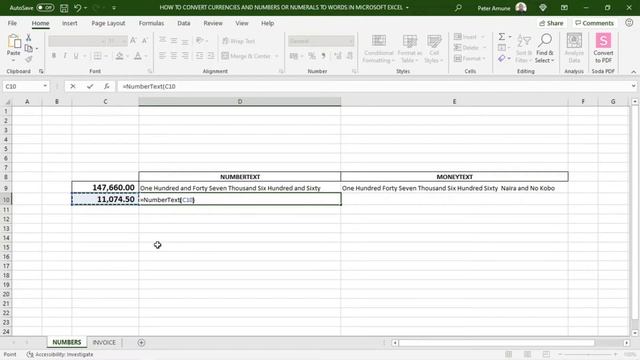The width and height of the screenshot is (640, 360).
Task: Click the face feedback icon
Action: pos(629,23)
